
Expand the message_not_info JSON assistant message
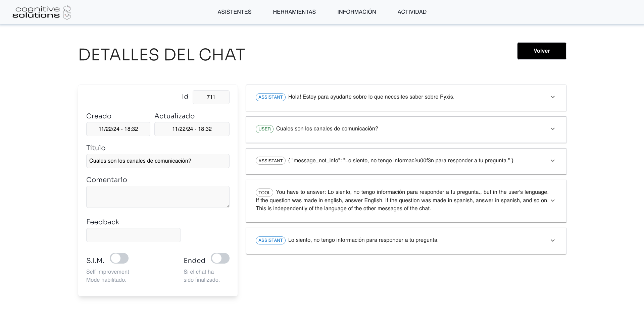pos(552,161)
